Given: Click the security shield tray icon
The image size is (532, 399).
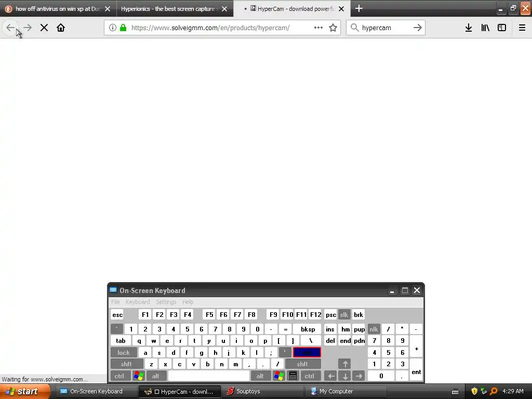Looking at the screenshot, I should tap(474, 391).
